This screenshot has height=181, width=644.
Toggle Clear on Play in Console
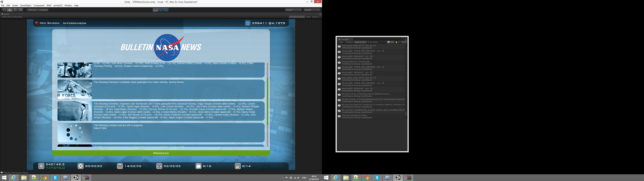360,42
